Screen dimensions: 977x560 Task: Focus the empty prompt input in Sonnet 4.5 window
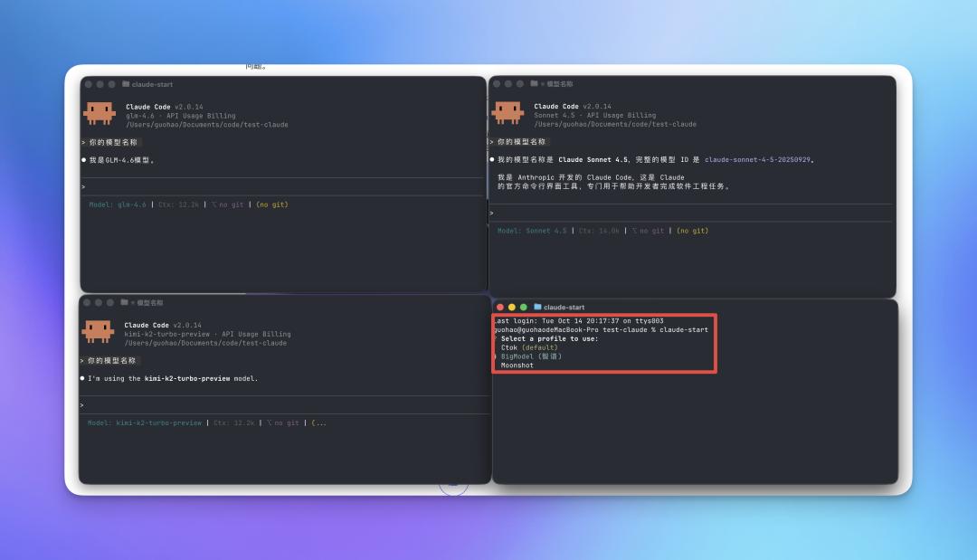[x=692, y=213]
